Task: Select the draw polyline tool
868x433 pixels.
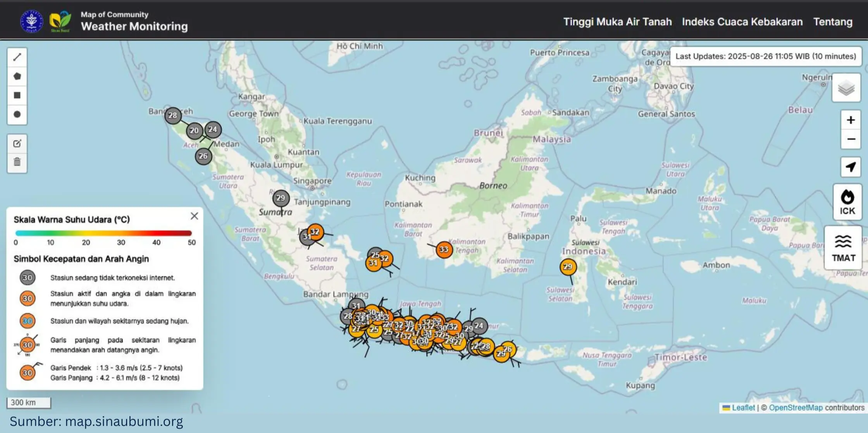Action: click(17, 57)
